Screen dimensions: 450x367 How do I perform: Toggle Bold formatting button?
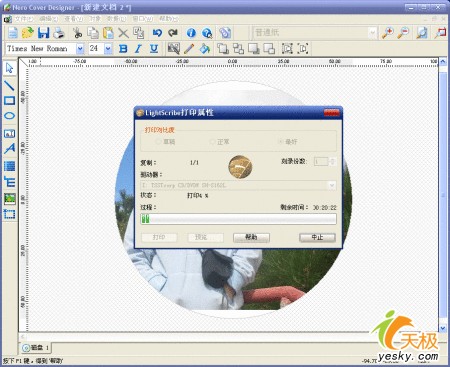(x=123, y=49)
